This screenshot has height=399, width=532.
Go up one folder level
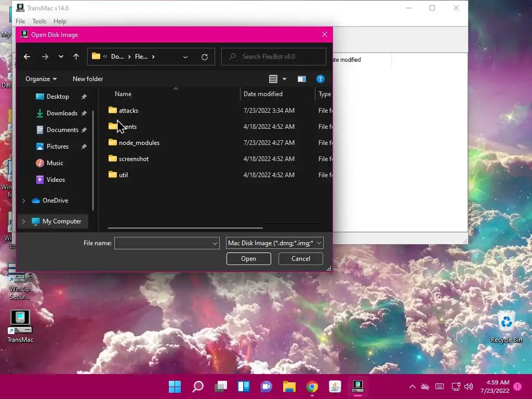pos(76,57)
